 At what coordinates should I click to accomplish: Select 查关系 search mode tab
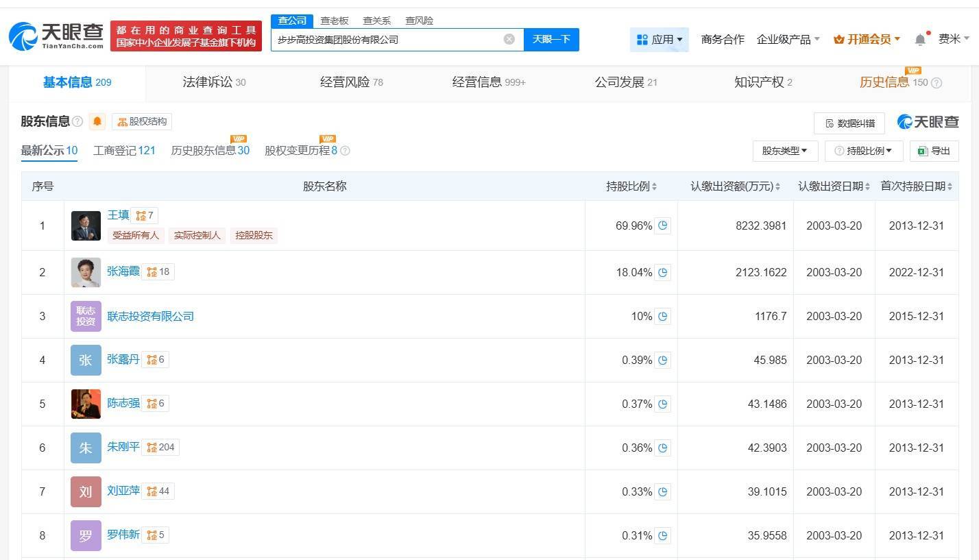[377, 21]
